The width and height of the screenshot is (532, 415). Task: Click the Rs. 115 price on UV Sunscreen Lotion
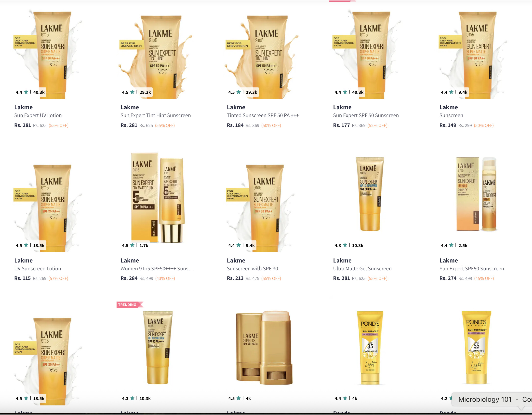22,278
